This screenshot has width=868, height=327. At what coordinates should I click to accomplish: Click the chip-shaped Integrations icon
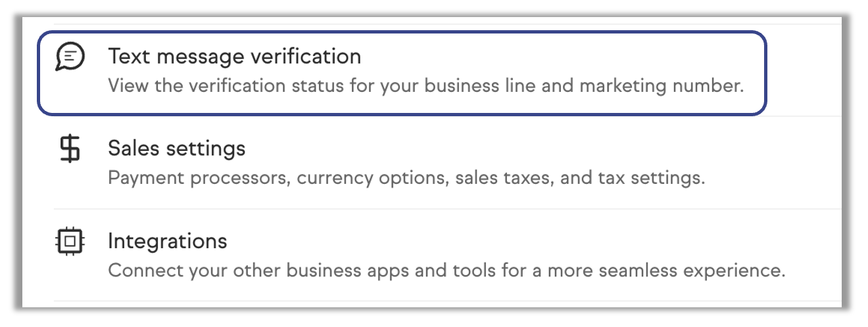pos(70,242)
